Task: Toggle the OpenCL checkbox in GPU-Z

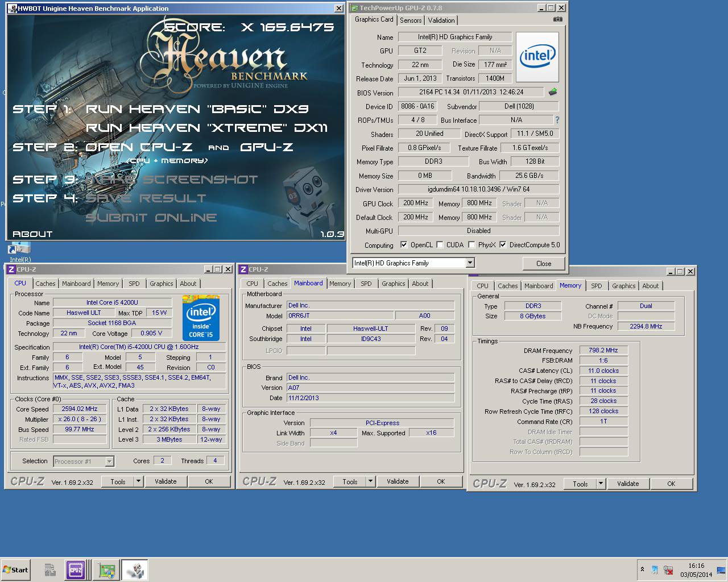Action: [404, 245]
